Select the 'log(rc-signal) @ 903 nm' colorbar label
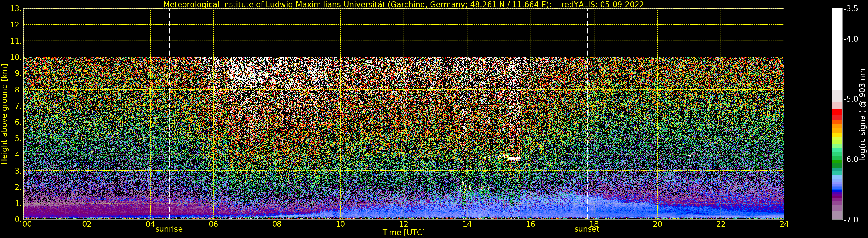868x238 pixels. click(863, 114)
